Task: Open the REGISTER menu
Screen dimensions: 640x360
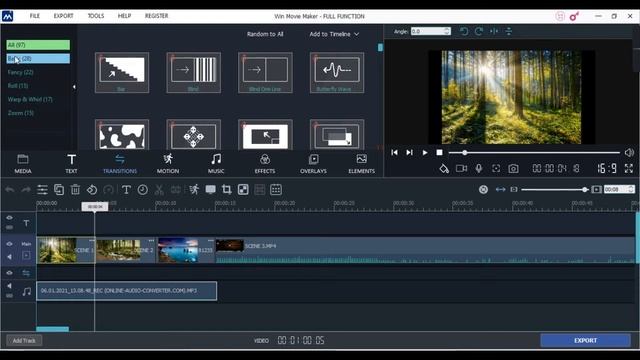Action: coord(156,16)
